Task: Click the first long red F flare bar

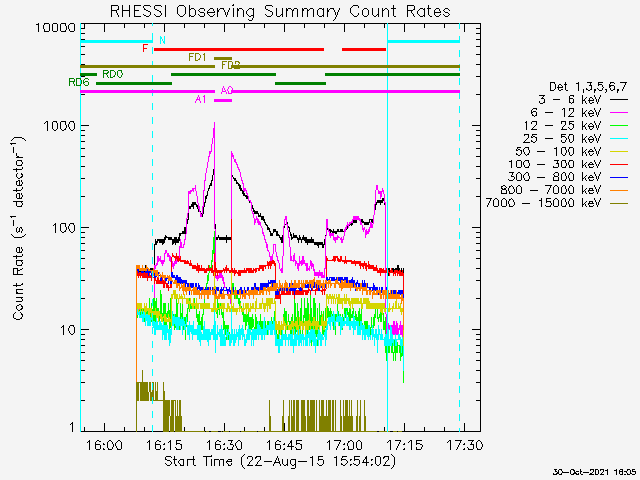Action: click(x=239, y=49)
